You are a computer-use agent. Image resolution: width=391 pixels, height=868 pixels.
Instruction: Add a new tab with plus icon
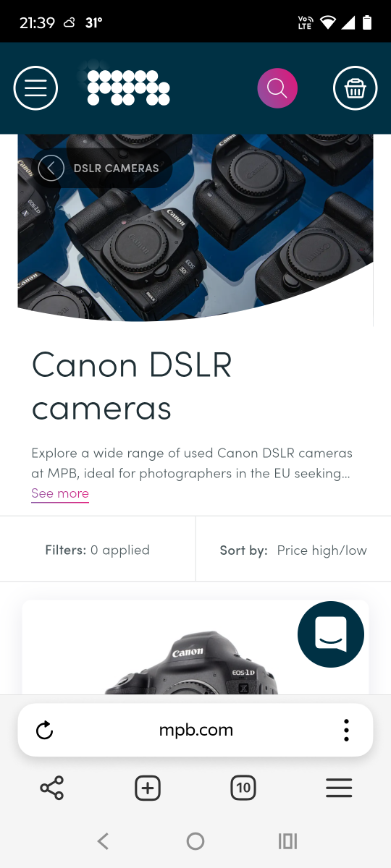[x=148, y=788]
